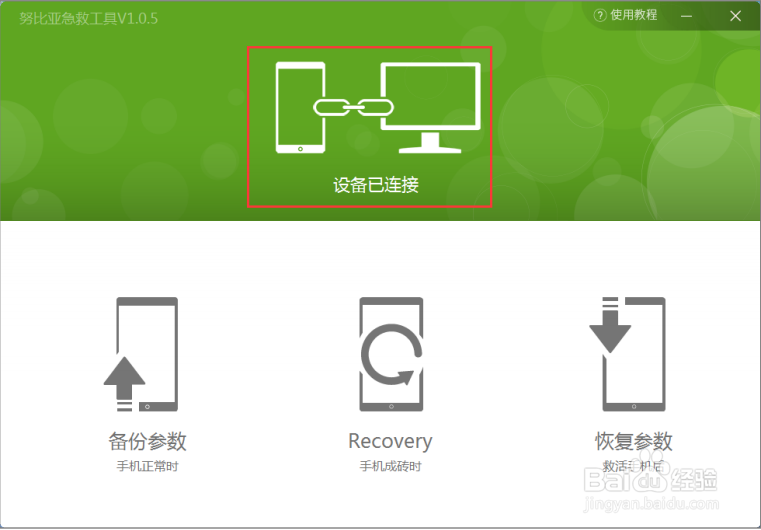Open the 使用教程 tutorial link

(x=633, y=15)
